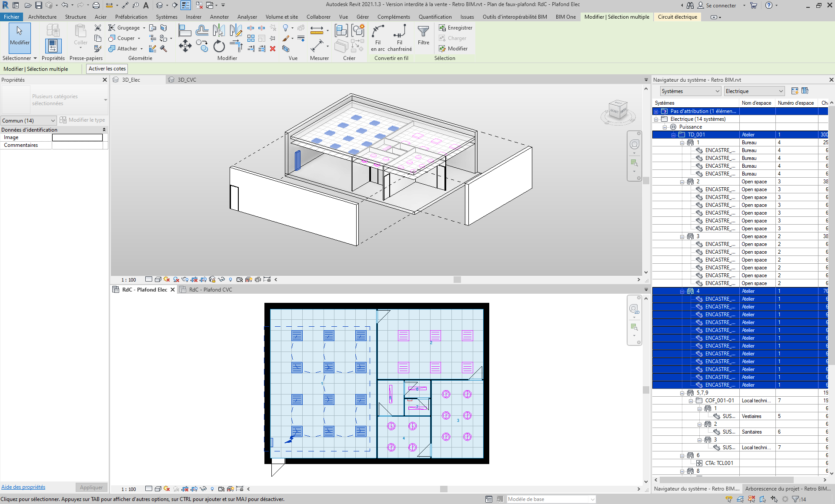Click the Align tool in Modifier panel
The height and width of the screenshot is (504, 835).
pyautogui.click(x=185, y=30)
